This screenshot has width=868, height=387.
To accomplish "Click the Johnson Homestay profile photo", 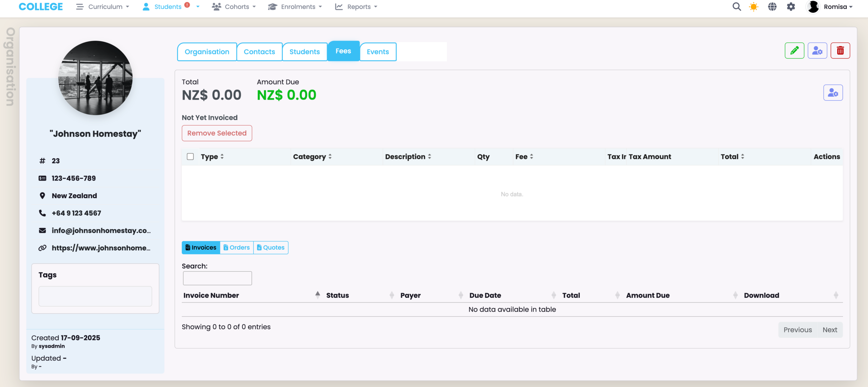I will point(96,78).
